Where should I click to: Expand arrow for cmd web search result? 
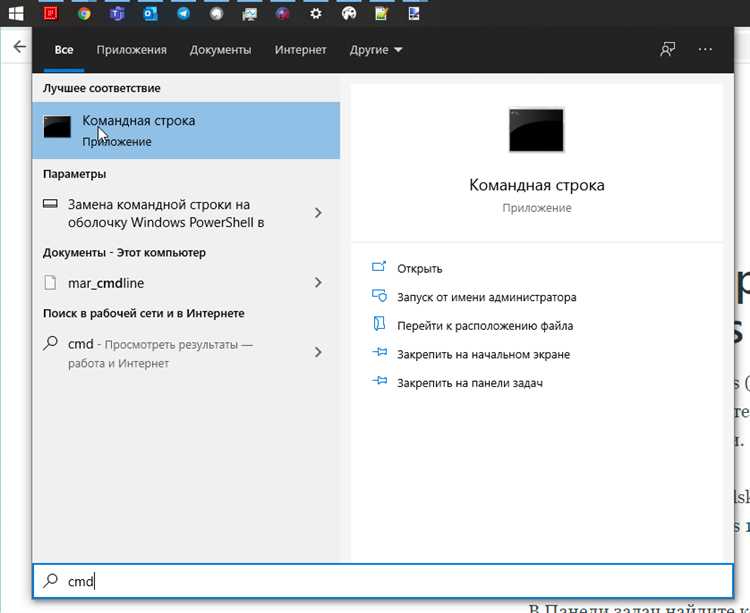point(318,352)
